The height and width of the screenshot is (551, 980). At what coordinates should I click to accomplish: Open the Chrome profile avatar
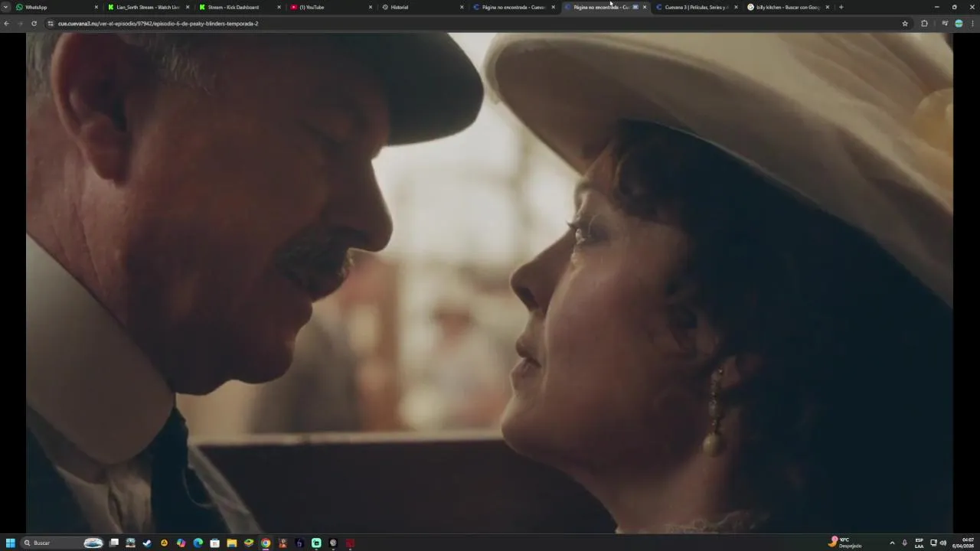coord(959,24)
